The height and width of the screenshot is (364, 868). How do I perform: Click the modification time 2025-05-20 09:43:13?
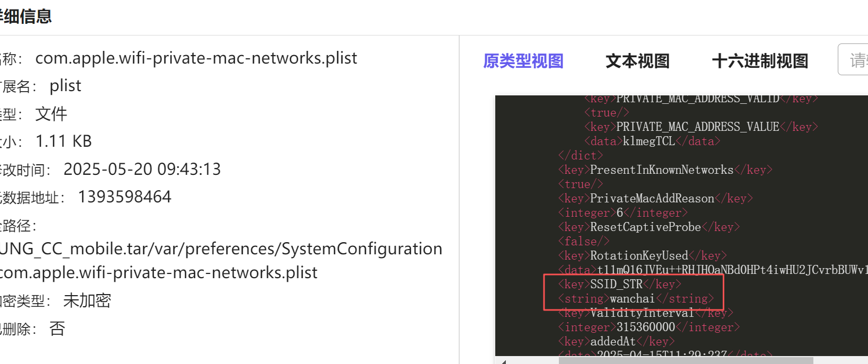(x=142, y=169)
